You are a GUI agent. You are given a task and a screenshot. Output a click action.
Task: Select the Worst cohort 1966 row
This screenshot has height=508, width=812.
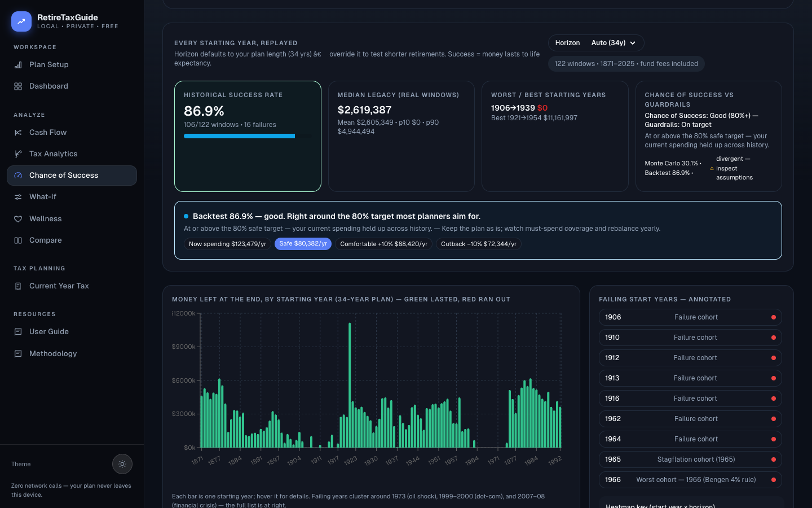[690, 480]
